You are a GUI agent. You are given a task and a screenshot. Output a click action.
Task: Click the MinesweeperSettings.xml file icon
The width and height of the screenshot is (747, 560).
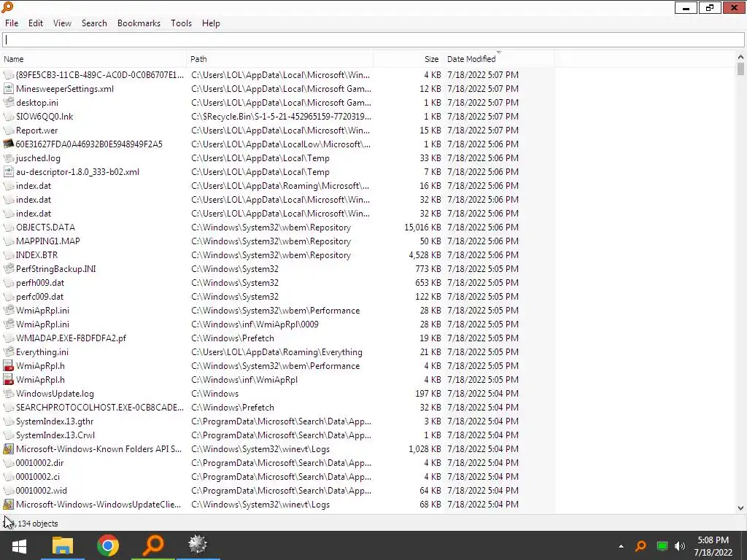coord(9,89)
